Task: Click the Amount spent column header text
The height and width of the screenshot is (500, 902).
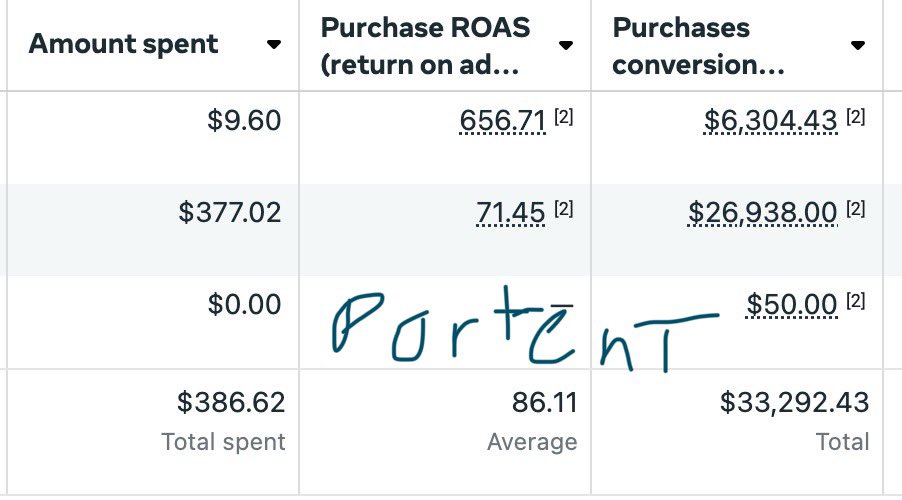Action: pyautogui.click(x=123, y=45)
